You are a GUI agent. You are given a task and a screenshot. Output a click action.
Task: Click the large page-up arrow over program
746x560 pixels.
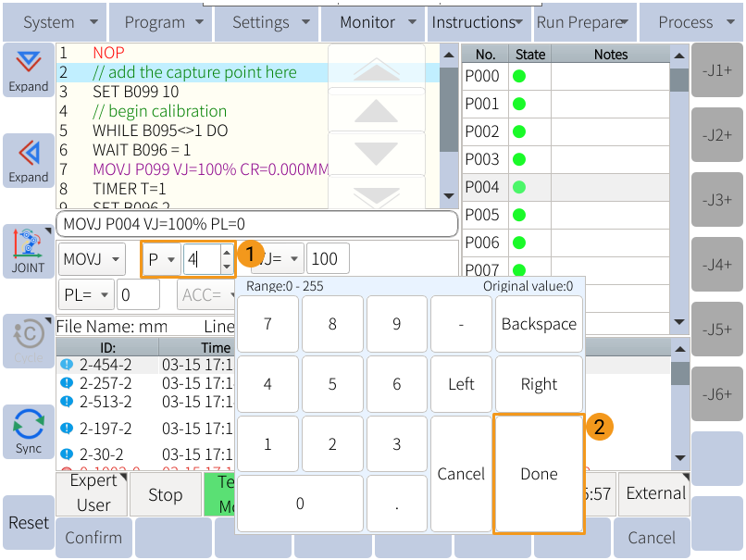(376, 68)
